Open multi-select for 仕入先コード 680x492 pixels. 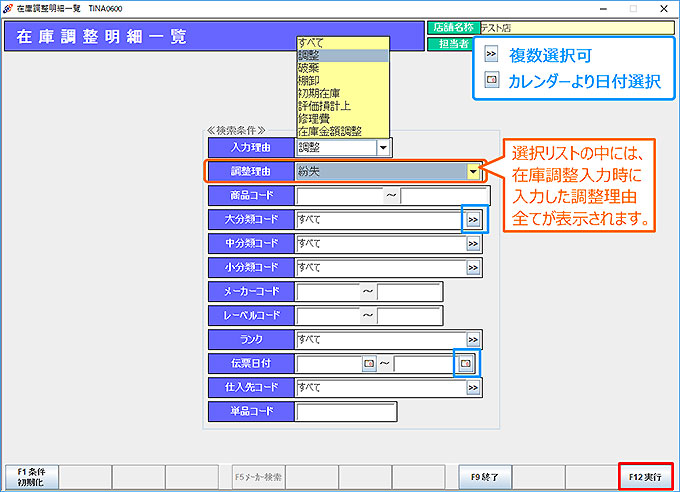[473, 387]
